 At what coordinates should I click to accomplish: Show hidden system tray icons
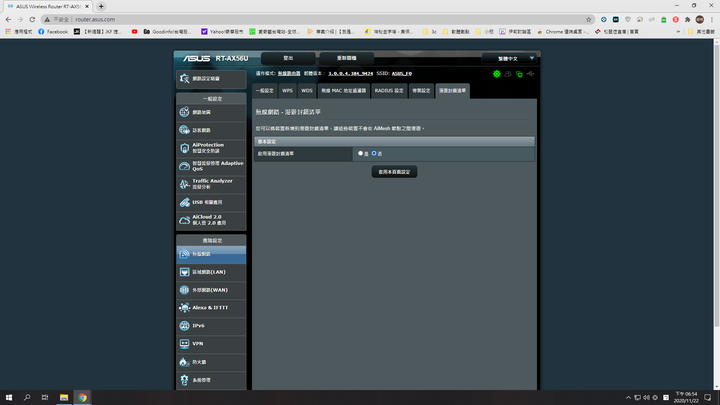click(x=628, y=398)
